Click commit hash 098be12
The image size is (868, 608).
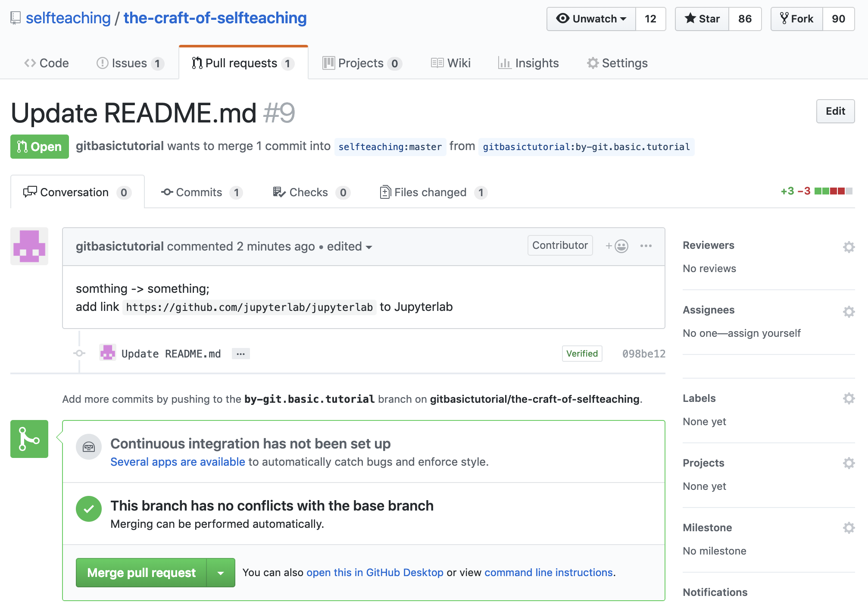[643, 354]
